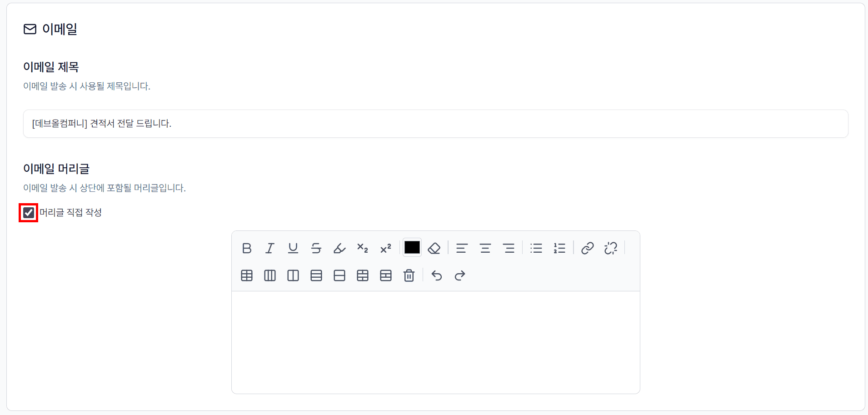Click the eraser clear-format icon
This screenshot has height=415, width=868.
pos(434,248)
